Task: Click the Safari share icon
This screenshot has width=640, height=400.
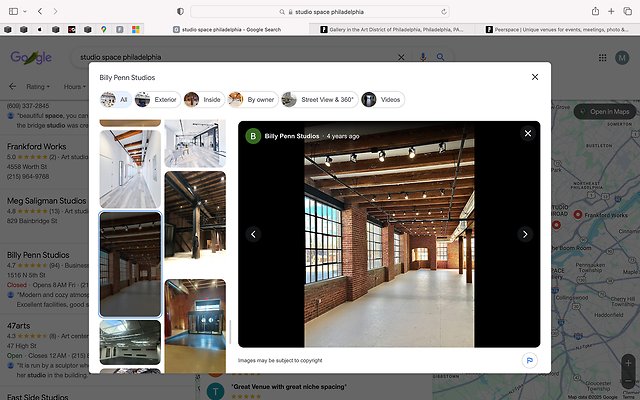Action: [x=596, y=10]
